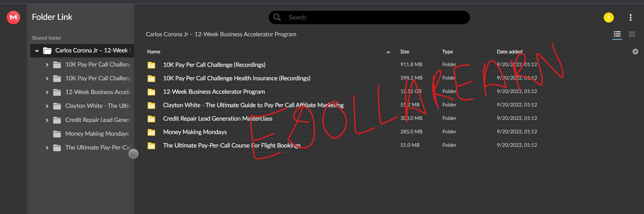Click the search magnifier icon

[x=277, y=17]
